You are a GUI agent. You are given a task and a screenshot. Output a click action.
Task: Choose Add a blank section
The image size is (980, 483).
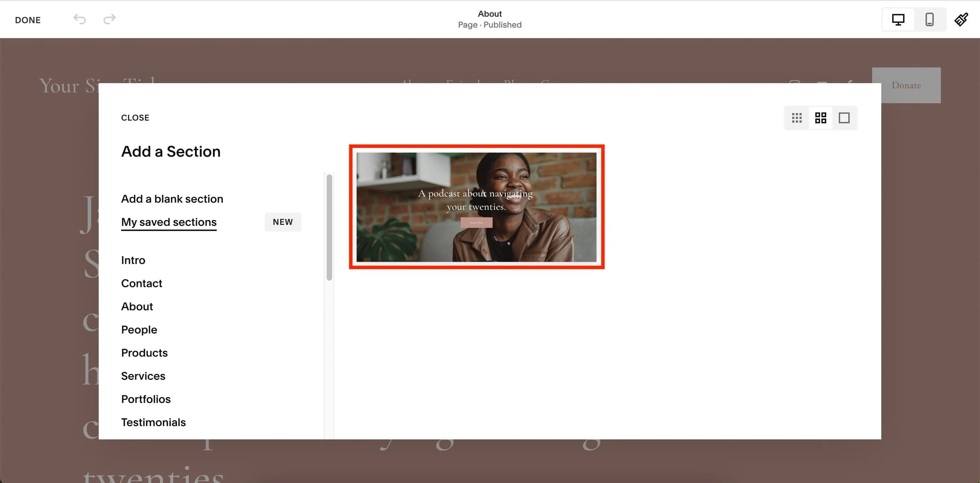172,199
